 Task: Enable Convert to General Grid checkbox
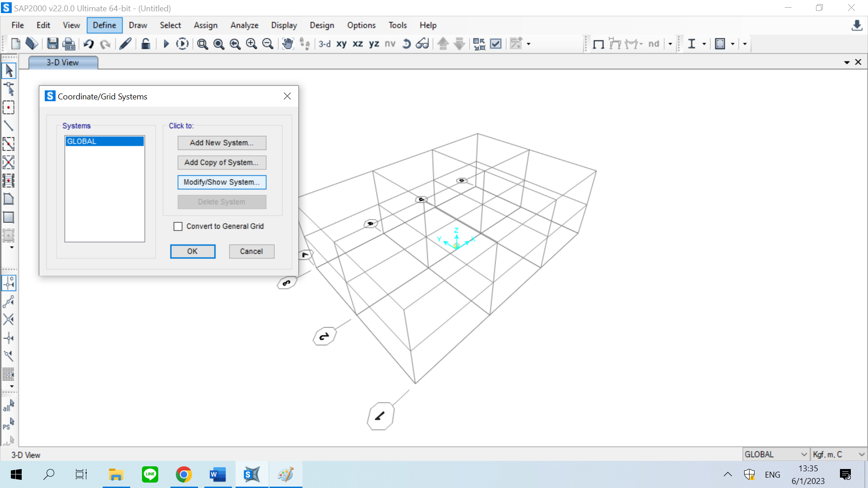(x=178, y=226)
